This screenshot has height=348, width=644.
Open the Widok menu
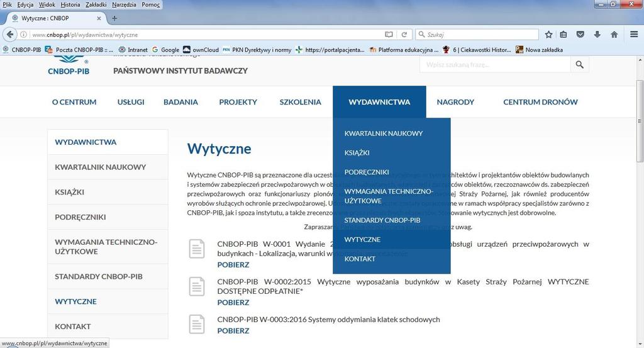(x=47, y=4)
